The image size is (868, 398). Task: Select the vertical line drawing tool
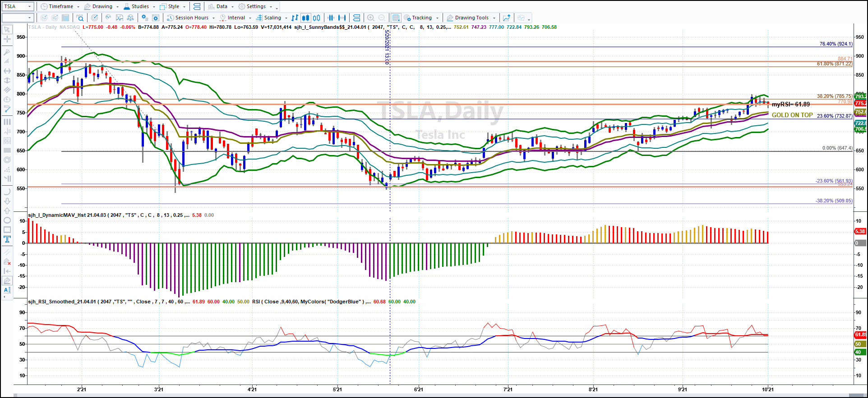click(7, 80)
